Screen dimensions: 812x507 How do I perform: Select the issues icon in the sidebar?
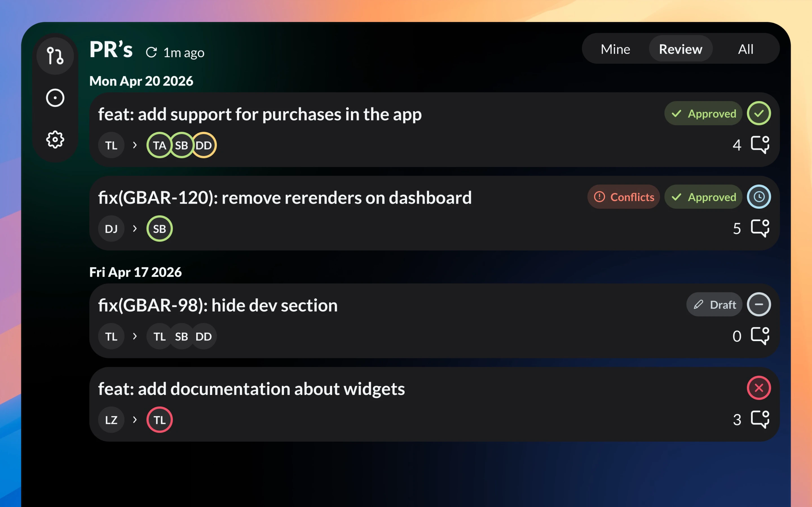tap(55, 97)
